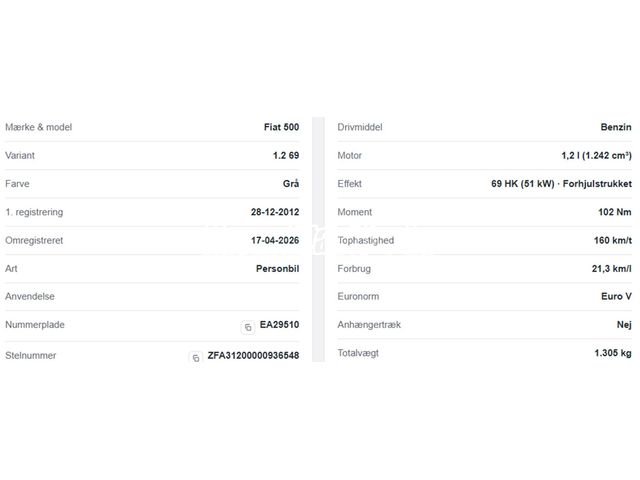The width and height of the screenshot is (640, 480).
Task: Click the Fiat 500 model value
Action: pos(282,127)
